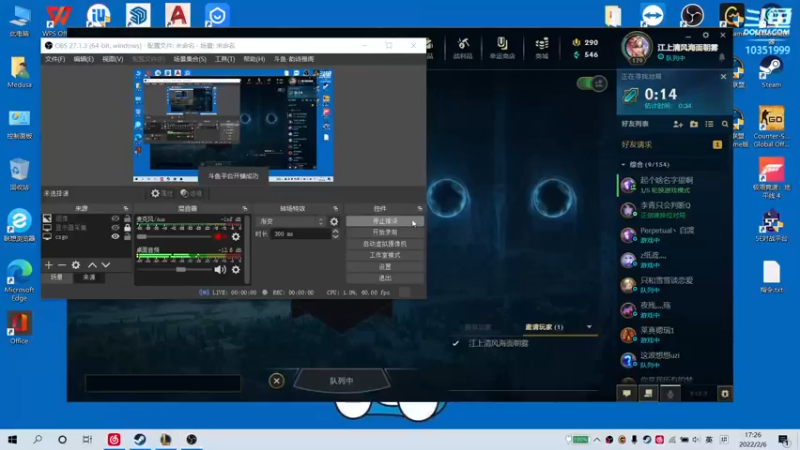Open OBS 文件(F) menu

pos(55,59)
